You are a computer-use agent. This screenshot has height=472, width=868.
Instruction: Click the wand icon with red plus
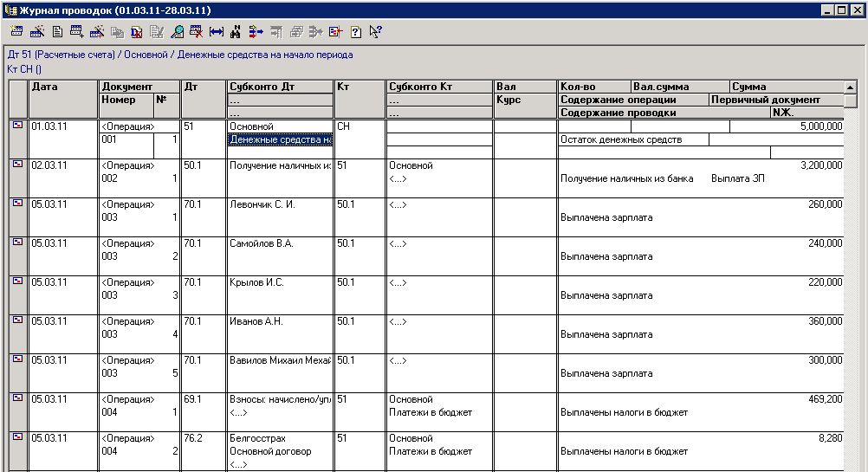pyautogui.click(x=97, y=32)
